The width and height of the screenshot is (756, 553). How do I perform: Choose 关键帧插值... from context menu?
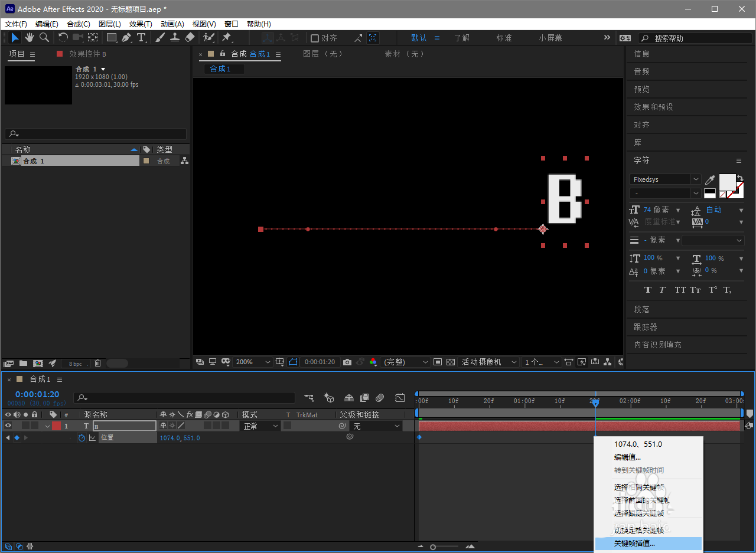(634, 544)
